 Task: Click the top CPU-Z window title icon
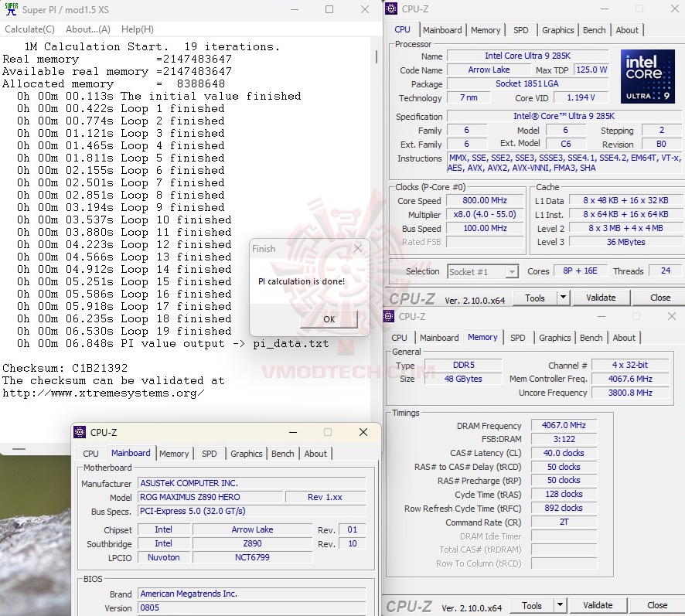coord(391,9)
